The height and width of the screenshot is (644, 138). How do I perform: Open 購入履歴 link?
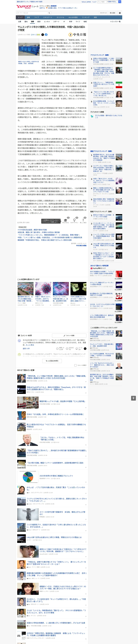(x=112, y=13)
